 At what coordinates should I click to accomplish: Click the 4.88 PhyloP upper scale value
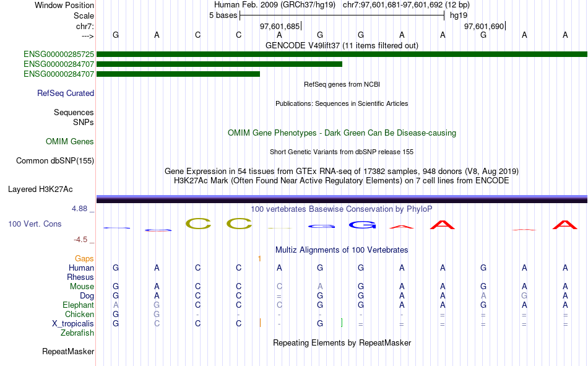[79, 209]
